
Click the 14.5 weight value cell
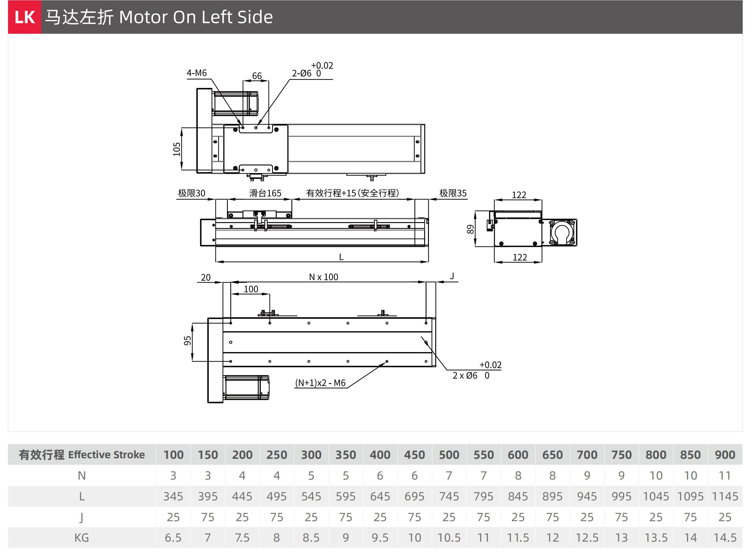pyautogui.click(x=725, y=538)
